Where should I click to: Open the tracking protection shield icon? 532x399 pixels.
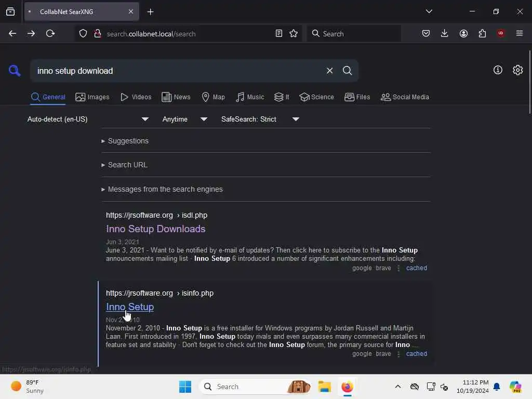[83, 34]
